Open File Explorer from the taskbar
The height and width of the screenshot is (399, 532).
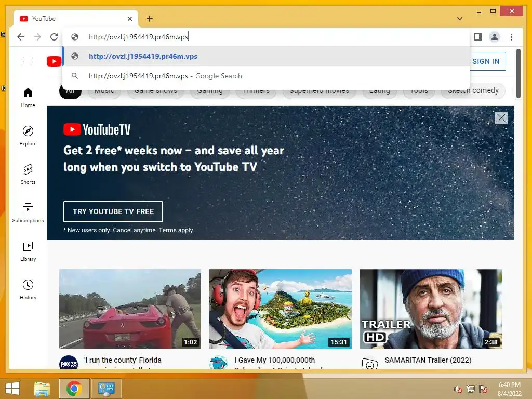pyautogui.click(x=42, y=389)
